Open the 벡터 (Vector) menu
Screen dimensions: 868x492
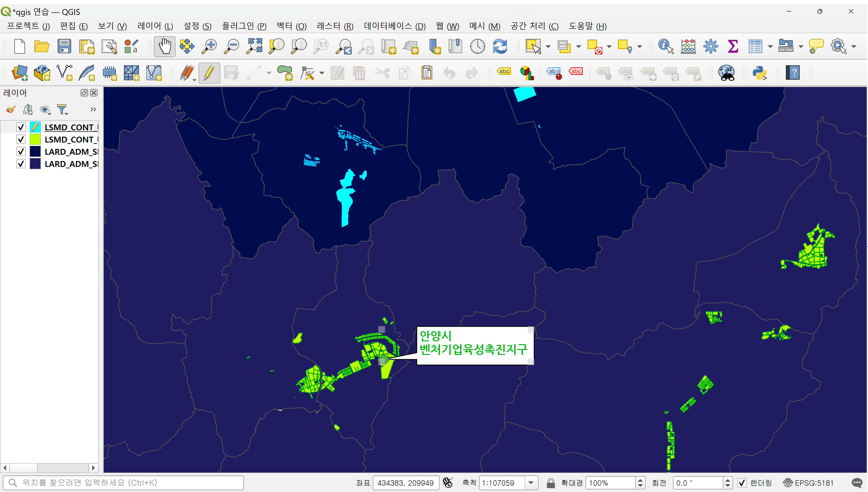point(291,26)
